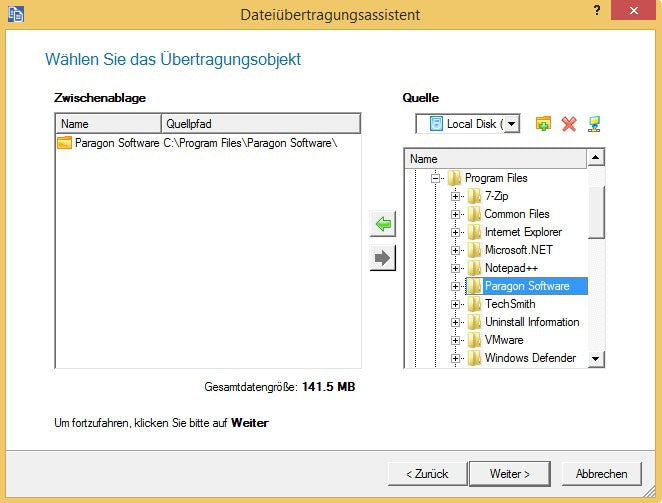The width and height of the screenshot is (662, 503).
Task: Click the green add-to-clipboard arrow button
Action: [383, 223]
